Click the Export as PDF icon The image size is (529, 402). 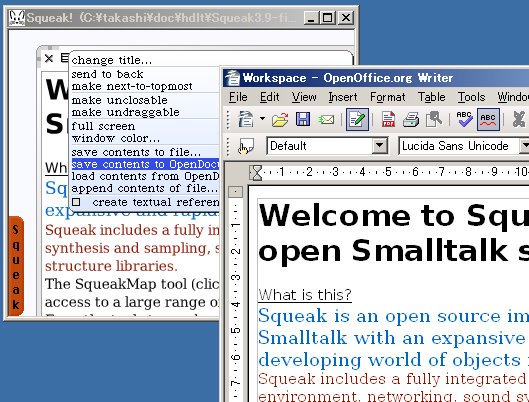pos(388,120)
